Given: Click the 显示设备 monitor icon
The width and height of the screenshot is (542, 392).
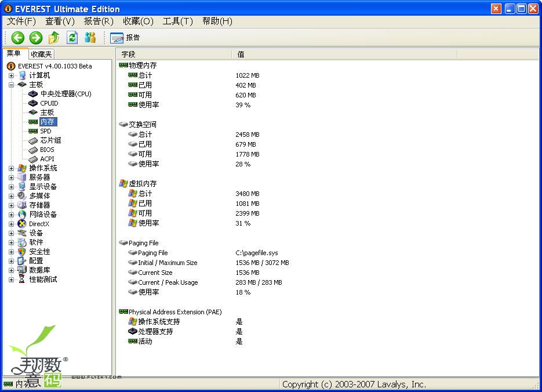Looking at the screenshot, I should pyautogui.click(x=22, y=187).
